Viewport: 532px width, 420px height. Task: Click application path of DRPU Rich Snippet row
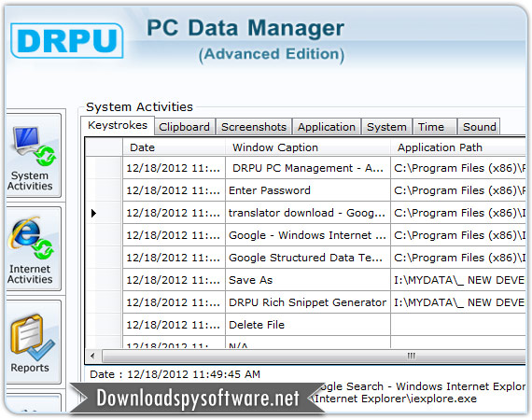[458, 302]
